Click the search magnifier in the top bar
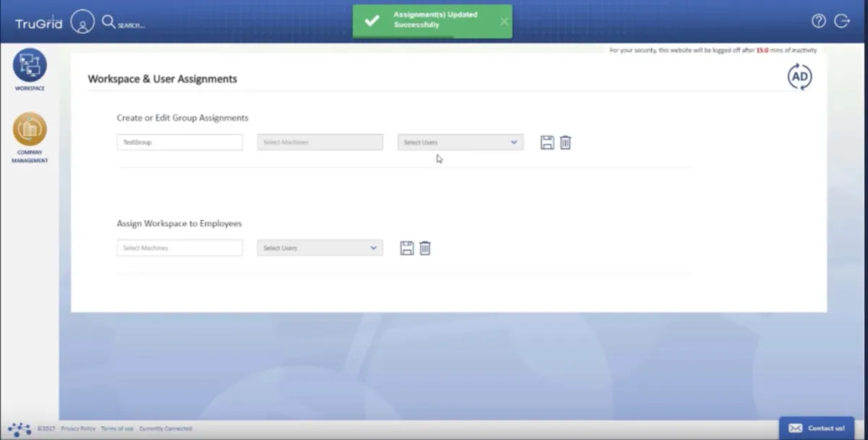Viewport: 868px width, 440px height. 108,22
